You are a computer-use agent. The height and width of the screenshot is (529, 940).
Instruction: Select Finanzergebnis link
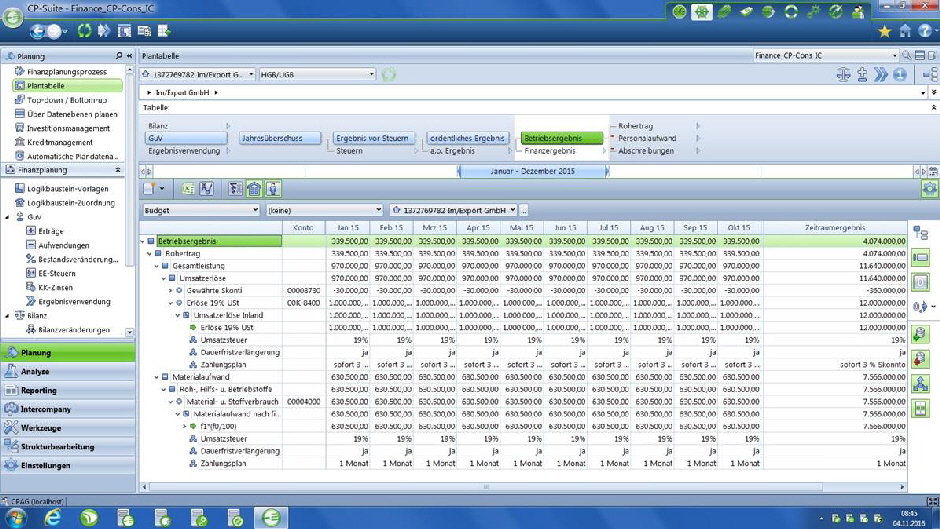[550, 151]
